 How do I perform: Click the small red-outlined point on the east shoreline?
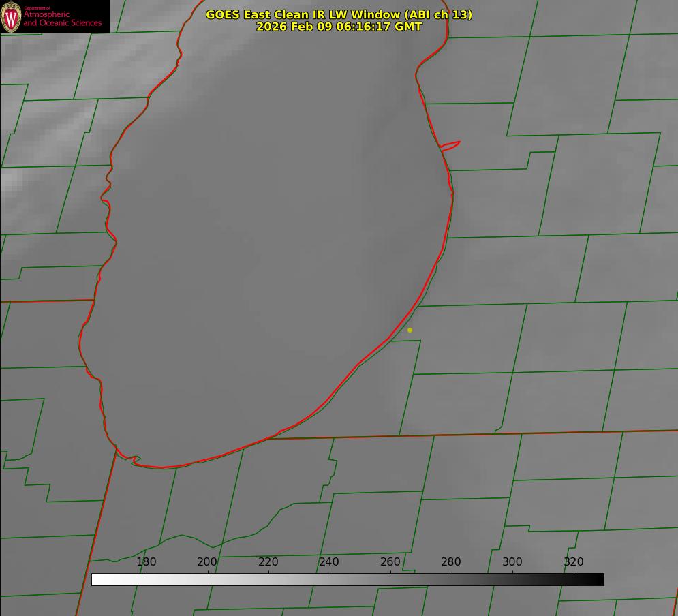451,144
